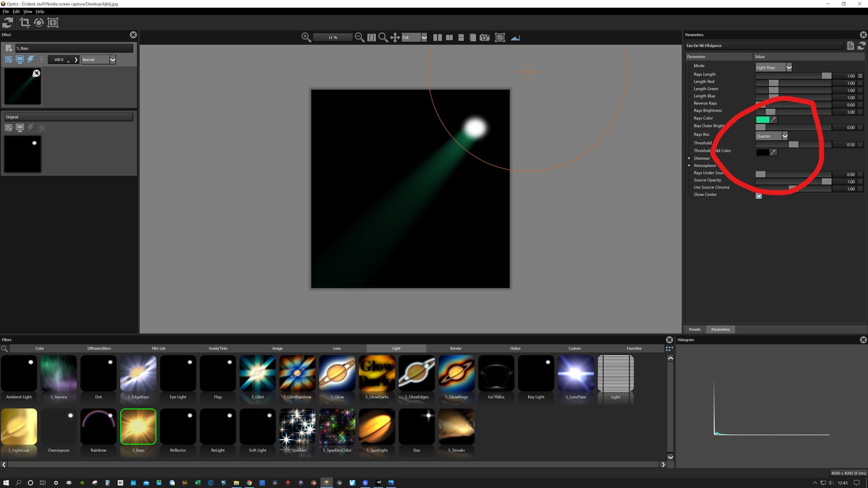Switch to the Presets tab at bottom of Parameters
The height and width of the screenshot is (488, 868).
pyautogui.click(x=694, y=329)
